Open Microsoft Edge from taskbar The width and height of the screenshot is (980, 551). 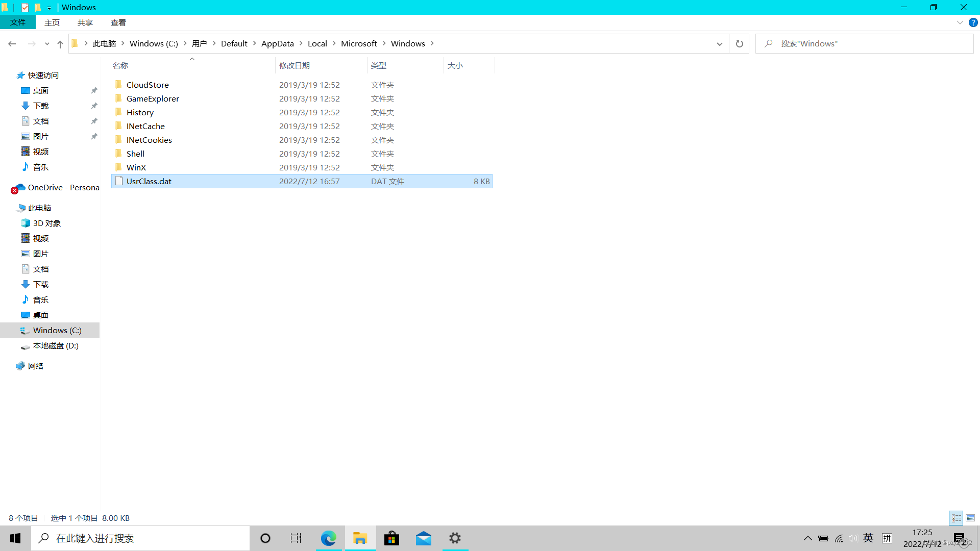pyautogui.click(x=328, y=538)
